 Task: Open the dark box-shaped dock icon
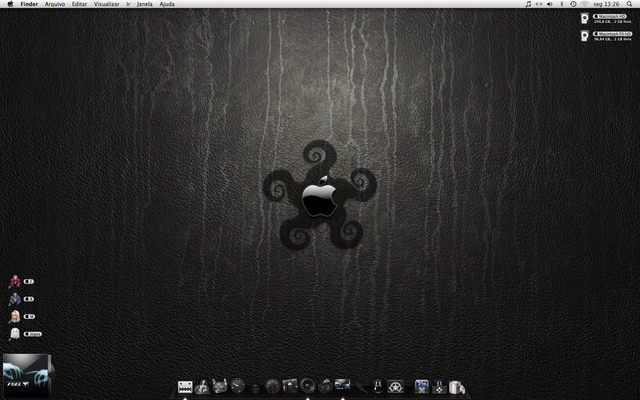[325, 386]
